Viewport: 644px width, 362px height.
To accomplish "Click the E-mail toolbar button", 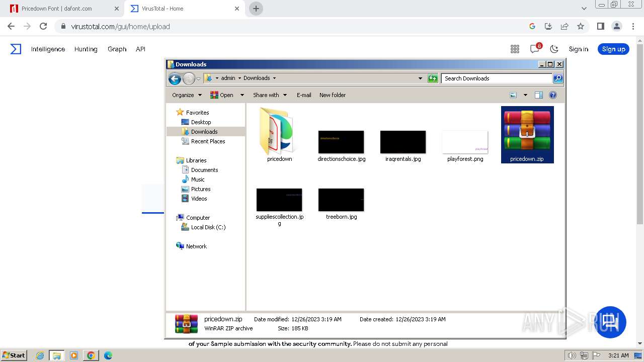I will (x=304, y=95).
